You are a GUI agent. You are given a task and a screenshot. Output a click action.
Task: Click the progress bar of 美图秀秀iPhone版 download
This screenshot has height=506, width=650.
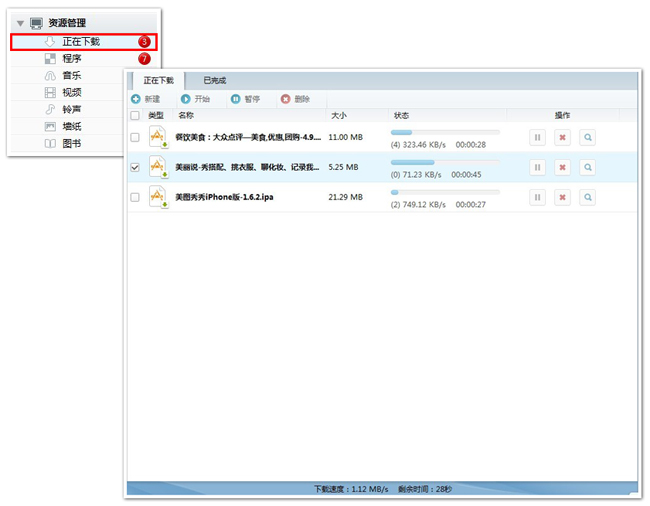coord(445,192)
